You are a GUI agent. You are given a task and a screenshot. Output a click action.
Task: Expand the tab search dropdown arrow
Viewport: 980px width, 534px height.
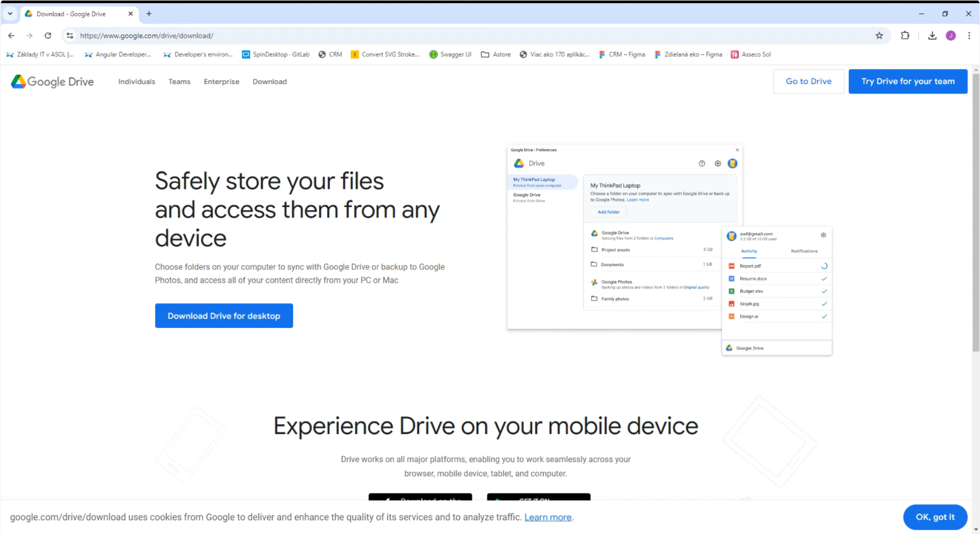click(10, 14)
